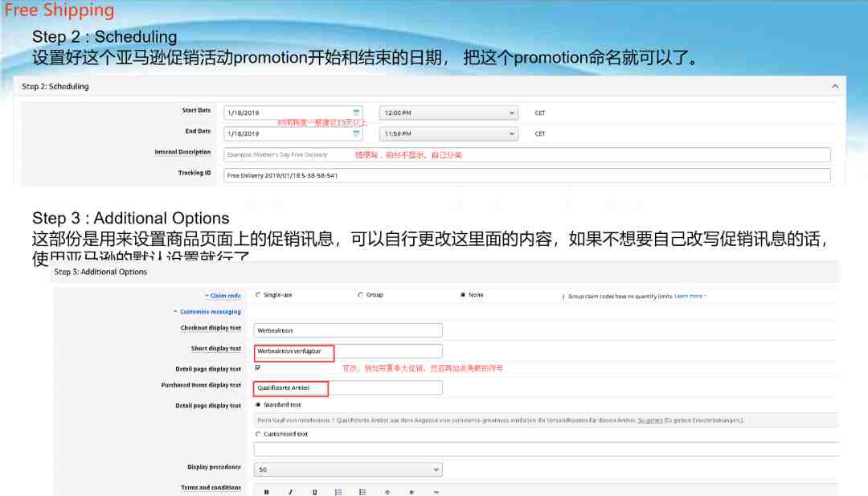Click the CET label beside start time
The image size is (868, 496).
pos(540,113)
